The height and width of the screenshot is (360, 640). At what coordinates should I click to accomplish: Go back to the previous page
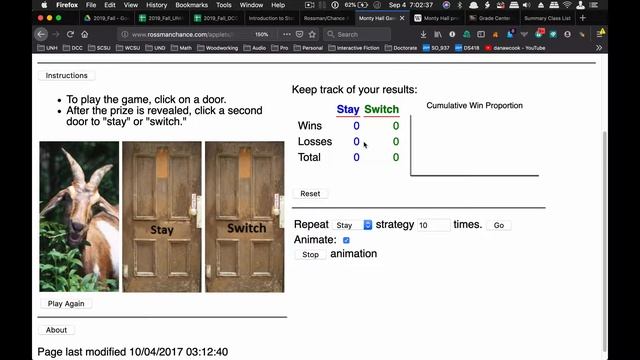click(x=41, y=34)
